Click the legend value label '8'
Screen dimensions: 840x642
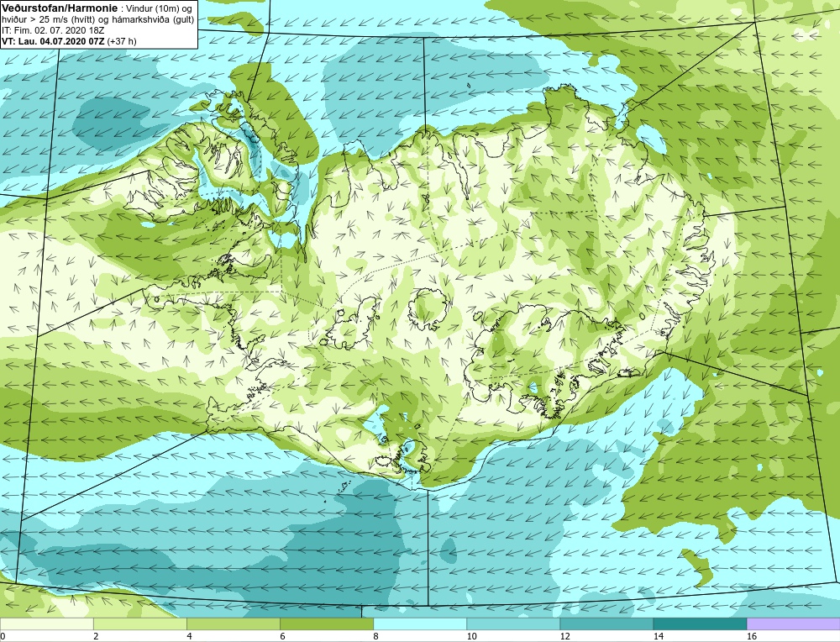point(375,636)
